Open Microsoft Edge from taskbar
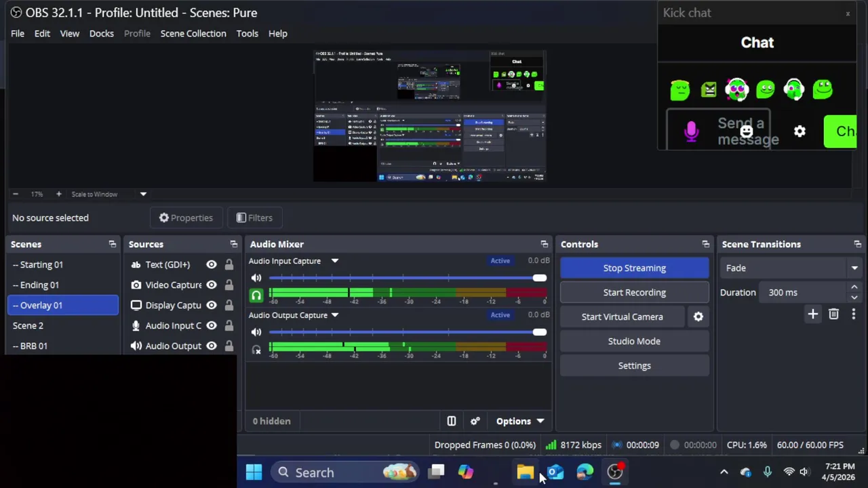 (585, 472)
